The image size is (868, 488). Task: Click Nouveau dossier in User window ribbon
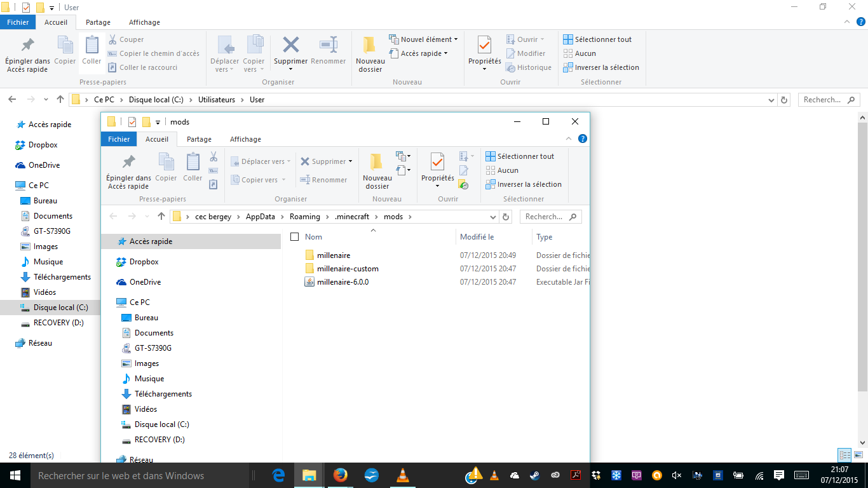tap(370, 55)
